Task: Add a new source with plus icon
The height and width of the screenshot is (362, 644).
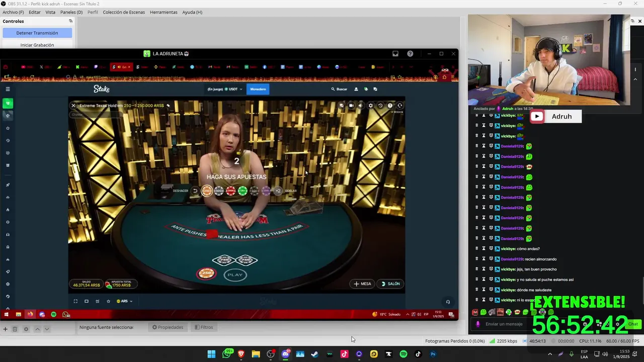Action: pos(5,329)
